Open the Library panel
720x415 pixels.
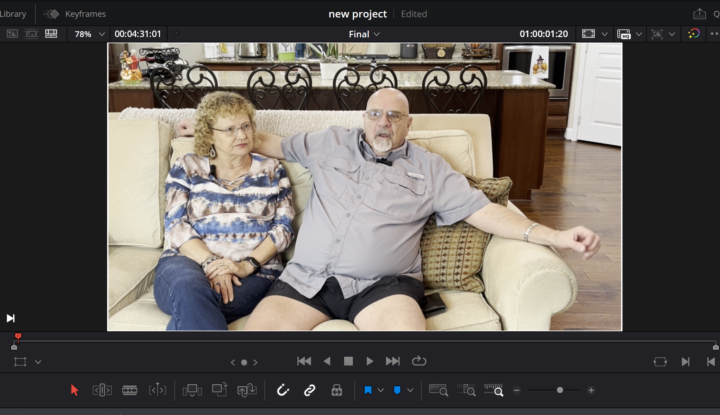tap(13, 14)
